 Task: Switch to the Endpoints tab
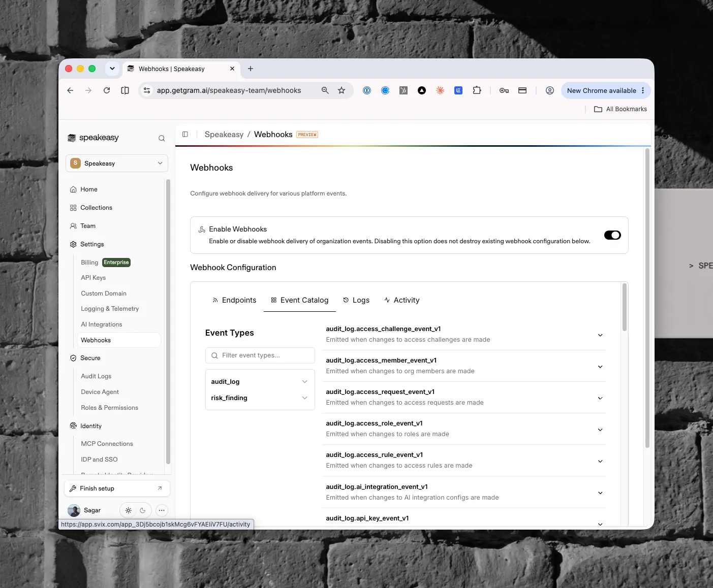[234, 300]
